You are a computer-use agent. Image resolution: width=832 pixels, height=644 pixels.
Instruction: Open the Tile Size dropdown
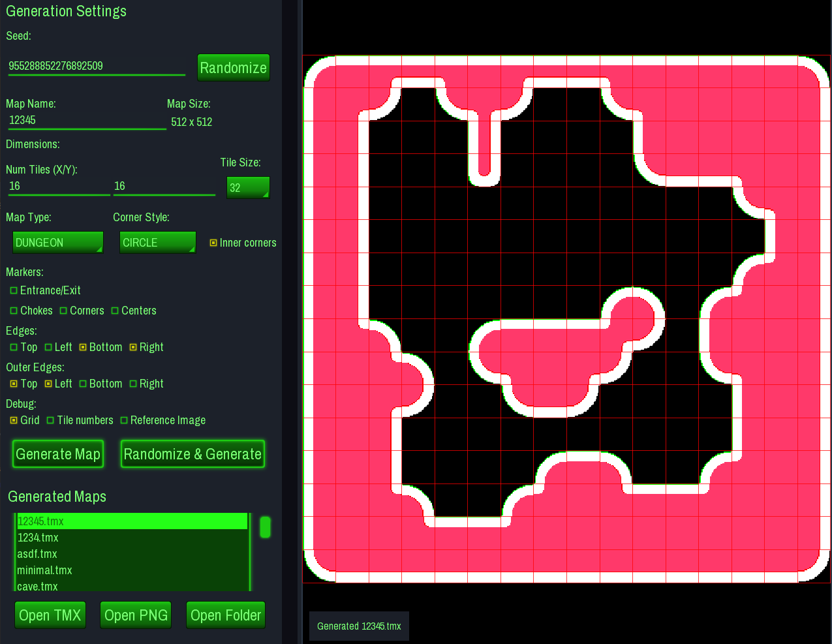click(x=248, y=188)
